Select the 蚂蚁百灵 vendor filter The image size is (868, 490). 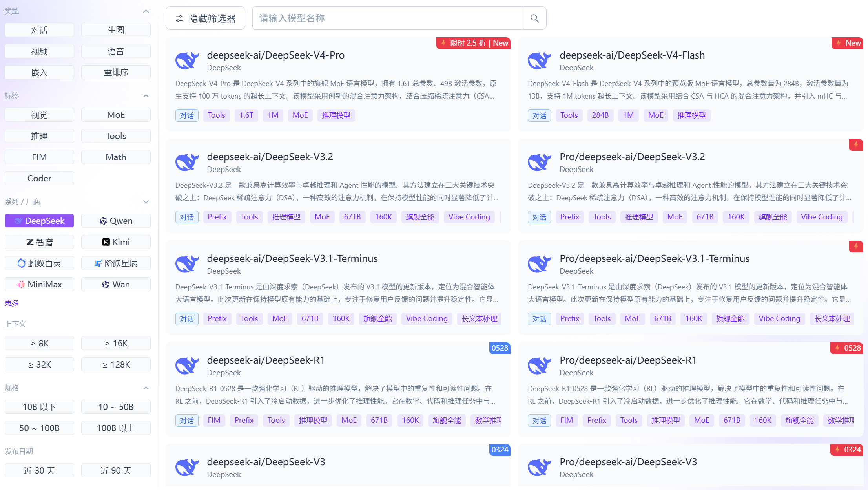39,263
